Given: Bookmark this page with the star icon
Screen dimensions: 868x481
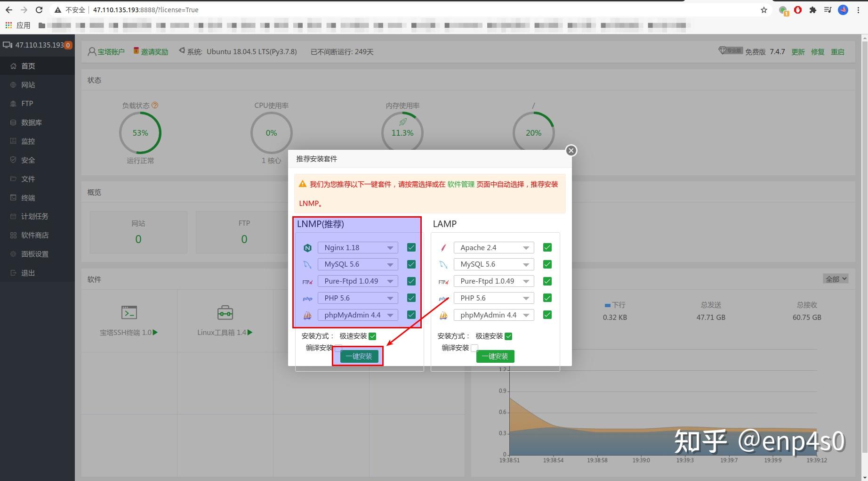Looking at the screenshot, I should [764, 10].
